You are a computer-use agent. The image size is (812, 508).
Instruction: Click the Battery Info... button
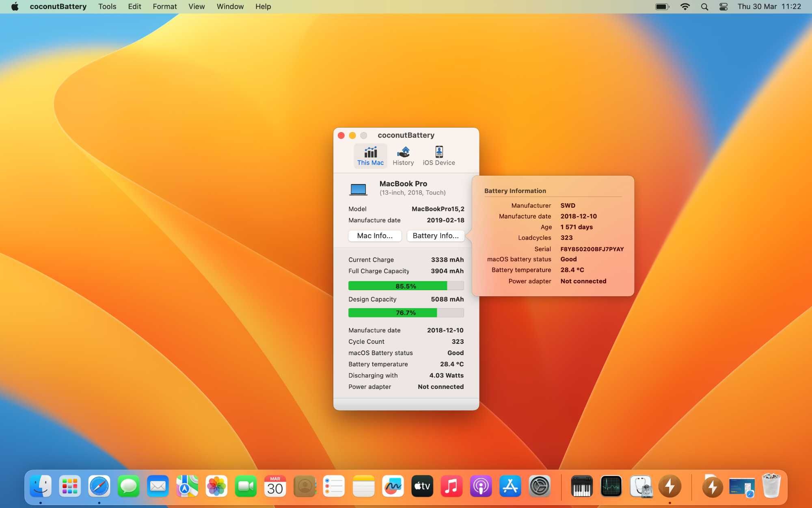point(436,236)
